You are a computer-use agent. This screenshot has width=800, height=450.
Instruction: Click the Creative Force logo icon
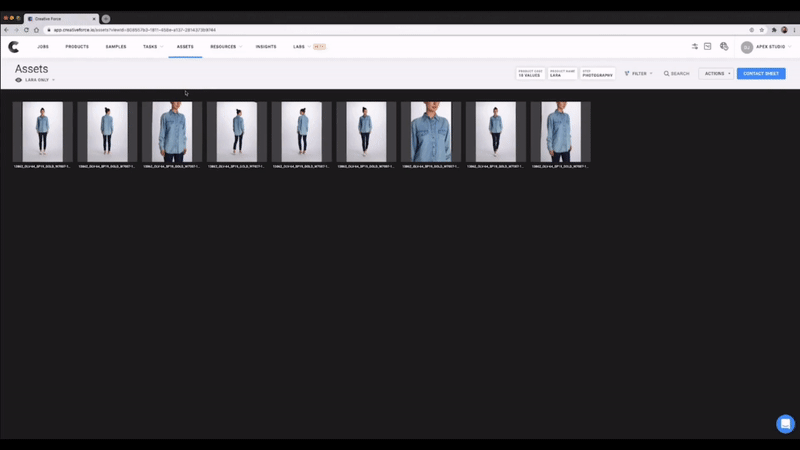point(13,47)
